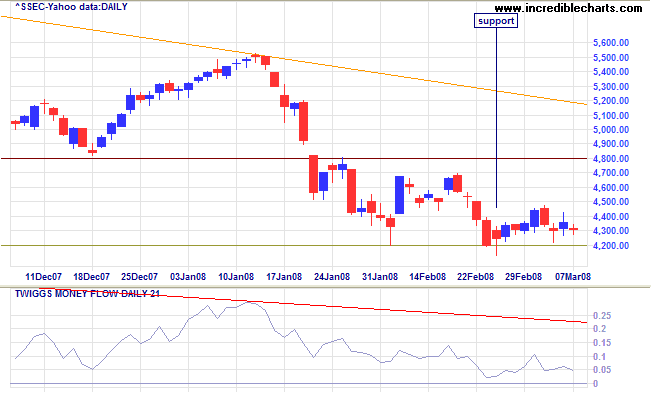This screenshot has height=395, width=651.
Task: Click the 0 money flow axis label
Action: coord(595,383)
